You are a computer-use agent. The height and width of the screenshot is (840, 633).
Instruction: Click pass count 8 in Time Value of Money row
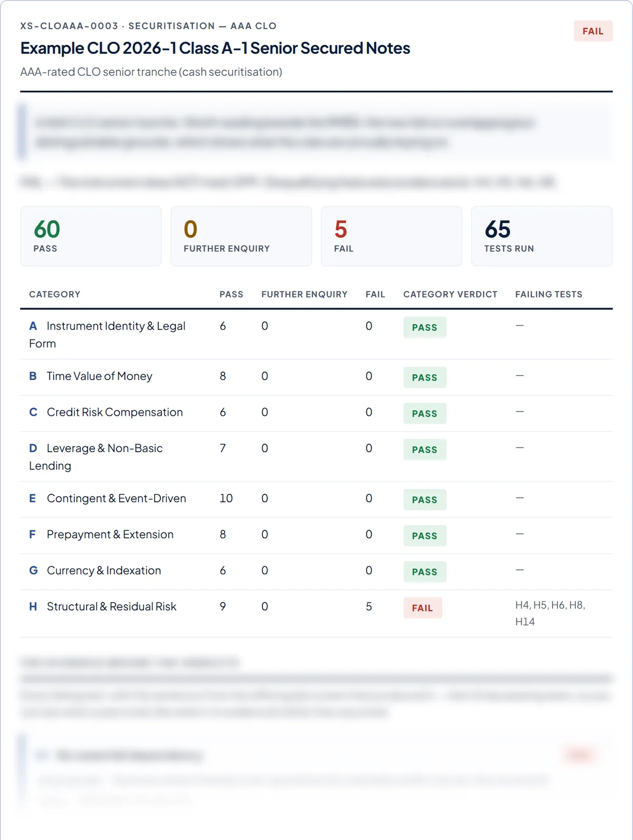(x=223, y=376)
